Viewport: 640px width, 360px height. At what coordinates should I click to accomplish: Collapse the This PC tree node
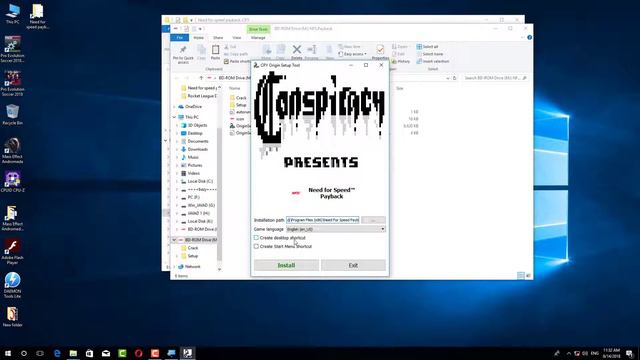click(174, 117)
